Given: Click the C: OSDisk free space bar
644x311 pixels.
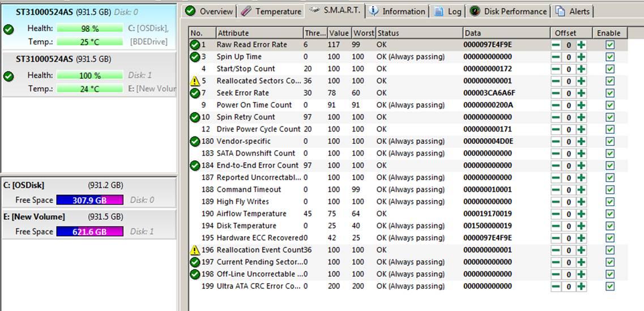Looking at the screenshot, I should 90,200.
